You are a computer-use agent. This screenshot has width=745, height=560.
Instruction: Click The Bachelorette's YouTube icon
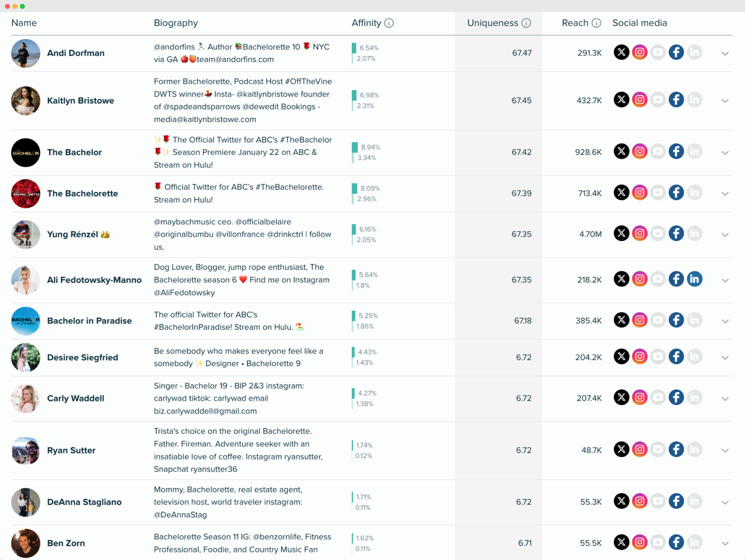[658, 193]
